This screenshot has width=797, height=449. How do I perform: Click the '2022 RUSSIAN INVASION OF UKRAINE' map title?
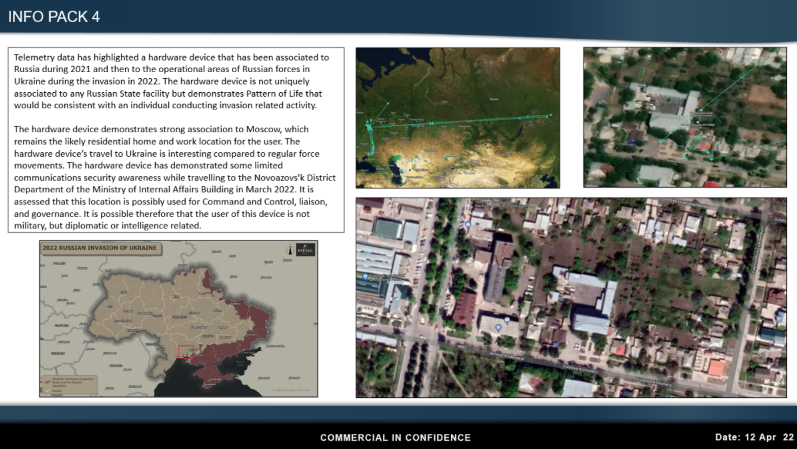coord(100,248)
